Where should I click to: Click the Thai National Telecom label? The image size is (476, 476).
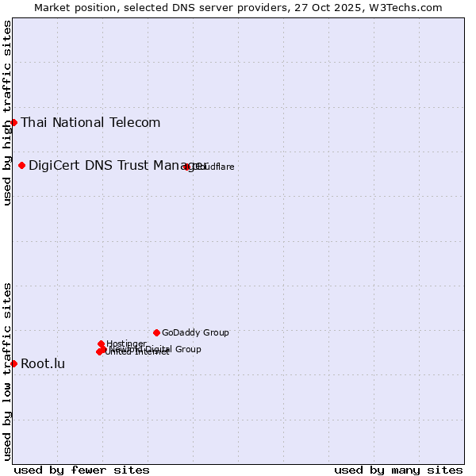90,122
